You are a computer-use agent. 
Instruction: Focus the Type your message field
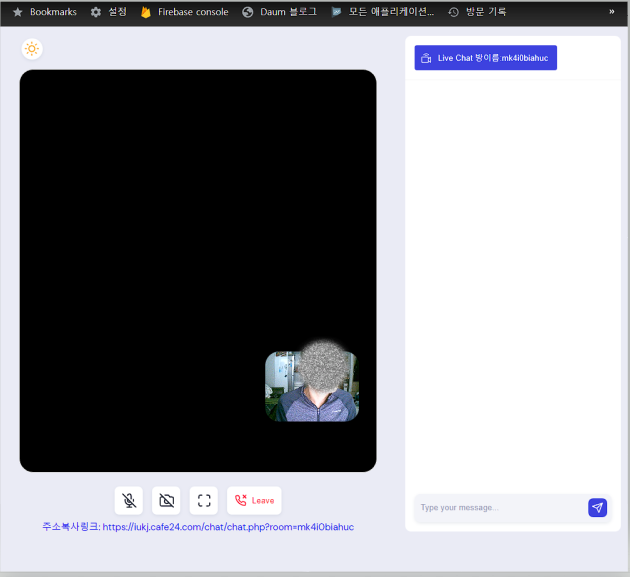(x=500, y=508)
